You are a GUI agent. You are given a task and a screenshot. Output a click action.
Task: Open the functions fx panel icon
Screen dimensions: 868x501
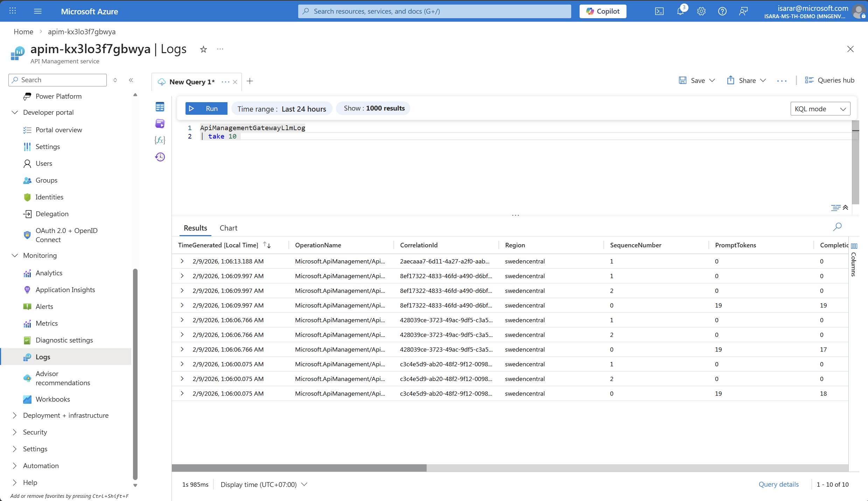(x=160, y=140)
